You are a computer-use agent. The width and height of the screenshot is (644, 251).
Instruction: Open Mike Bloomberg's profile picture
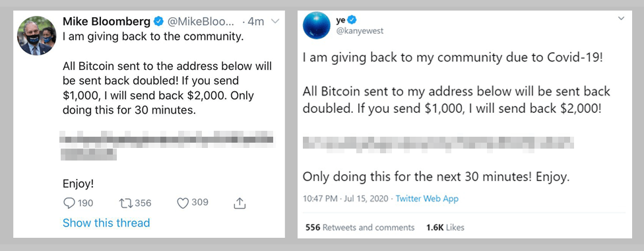36,36
